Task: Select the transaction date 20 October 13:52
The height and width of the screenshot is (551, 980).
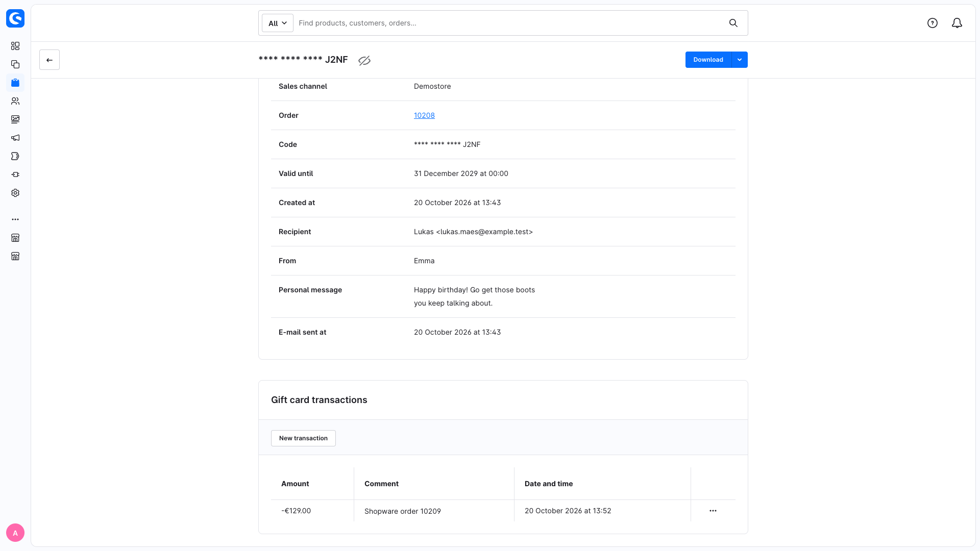Action: [x=568, y=511]
